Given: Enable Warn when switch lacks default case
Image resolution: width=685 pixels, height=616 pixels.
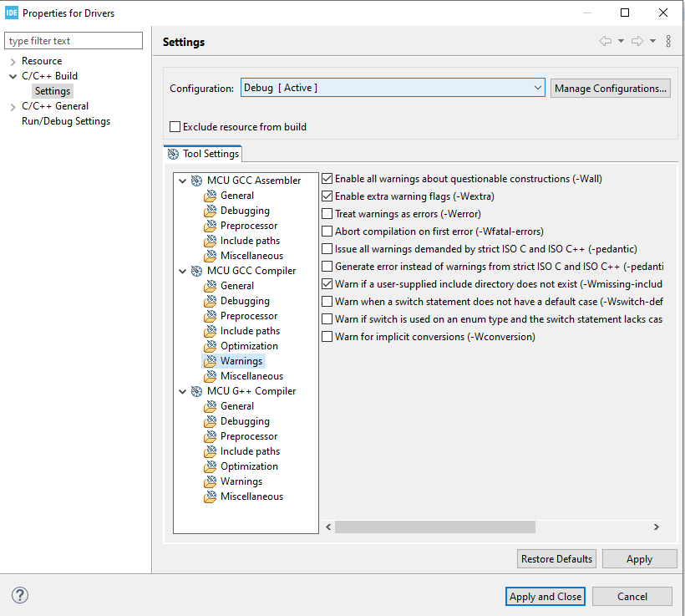Looking at the screenshot, I should 327,302.
